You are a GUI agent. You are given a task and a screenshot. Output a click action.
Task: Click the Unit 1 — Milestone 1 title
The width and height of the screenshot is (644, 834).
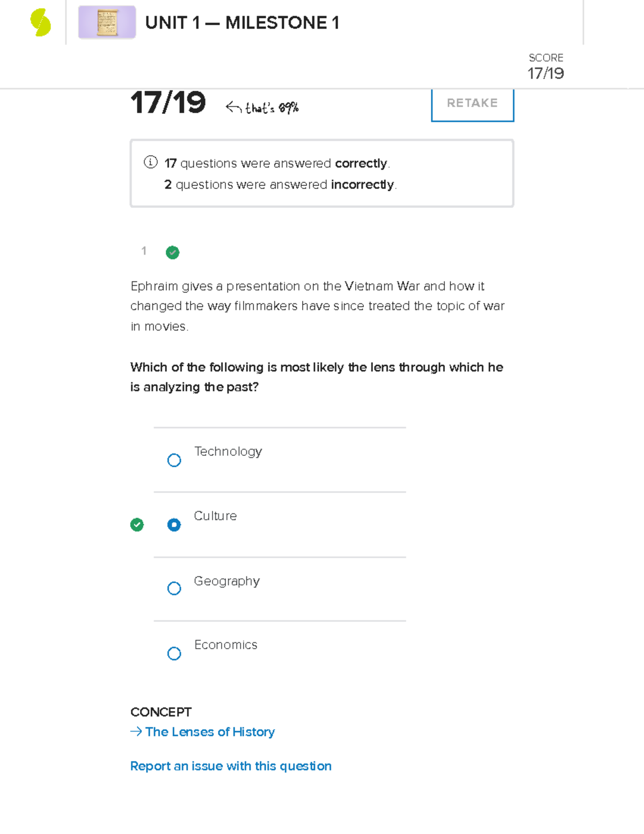242,23
